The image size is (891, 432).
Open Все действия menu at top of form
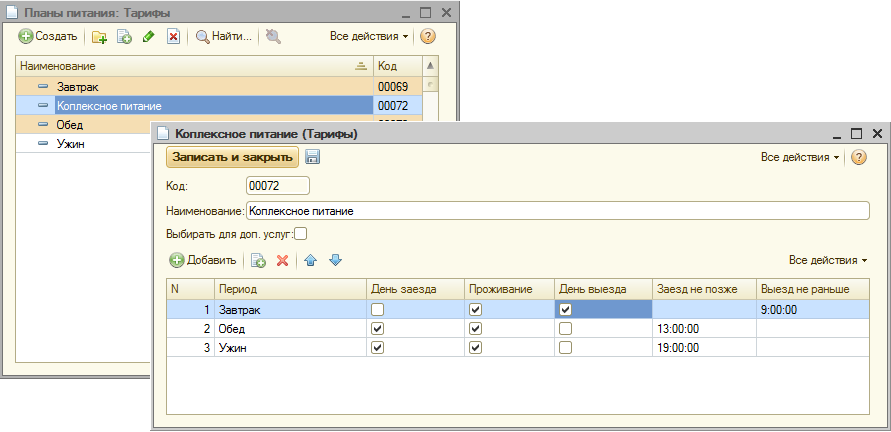click(800, 157)
